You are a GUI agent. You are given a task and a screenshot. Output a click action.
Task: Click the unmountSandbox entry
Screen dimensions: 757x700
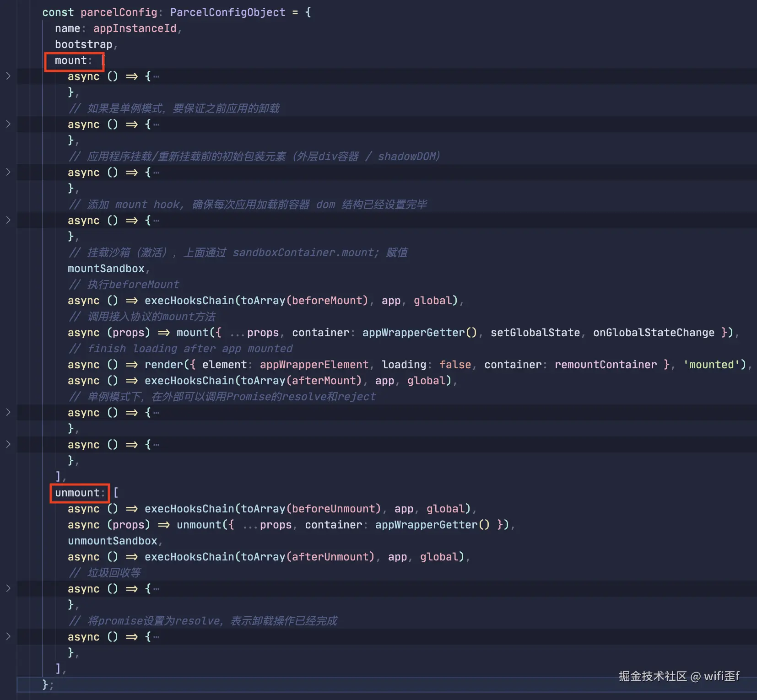[113, 541]
